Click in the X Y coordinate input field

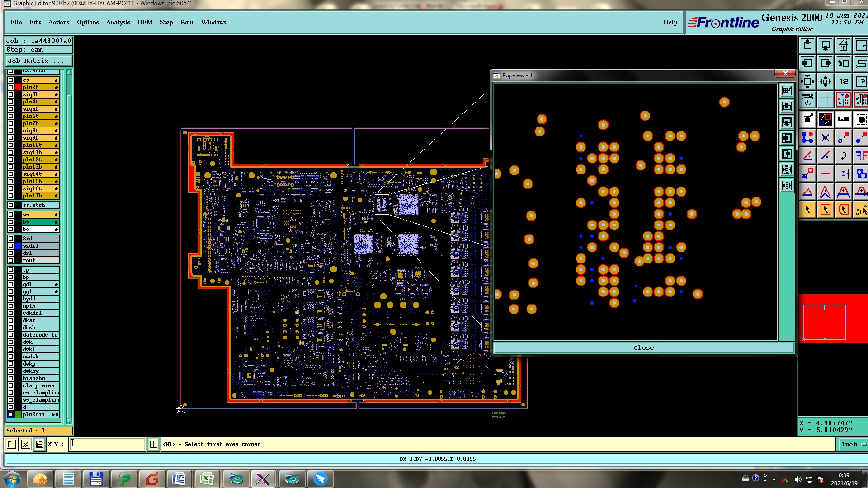[x=108, y=444]
